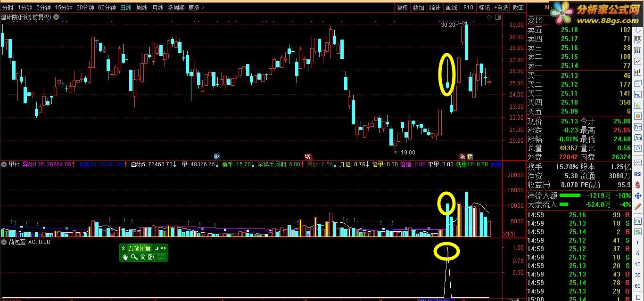The height and width of the screenshot is (301, 644).
Task: Click the 统计 statistics button
Action: (435, 8)
